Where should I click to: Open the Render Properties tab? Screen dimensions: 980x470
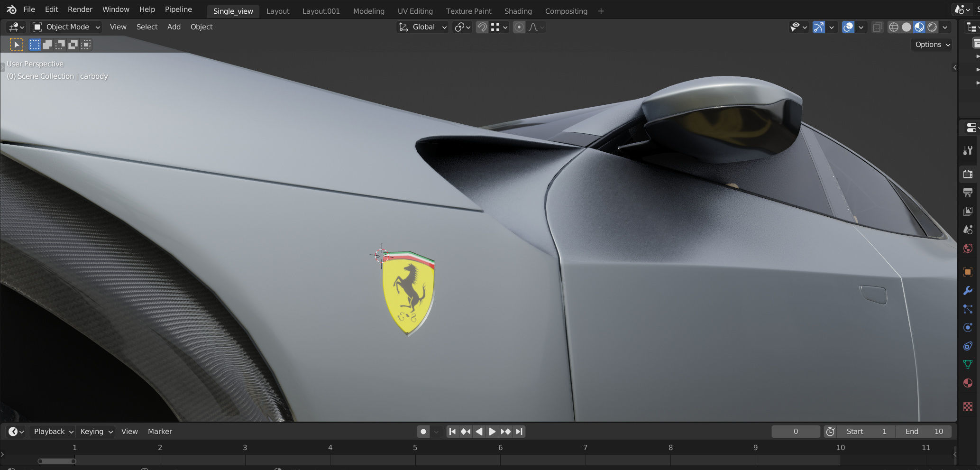[968, 174]
